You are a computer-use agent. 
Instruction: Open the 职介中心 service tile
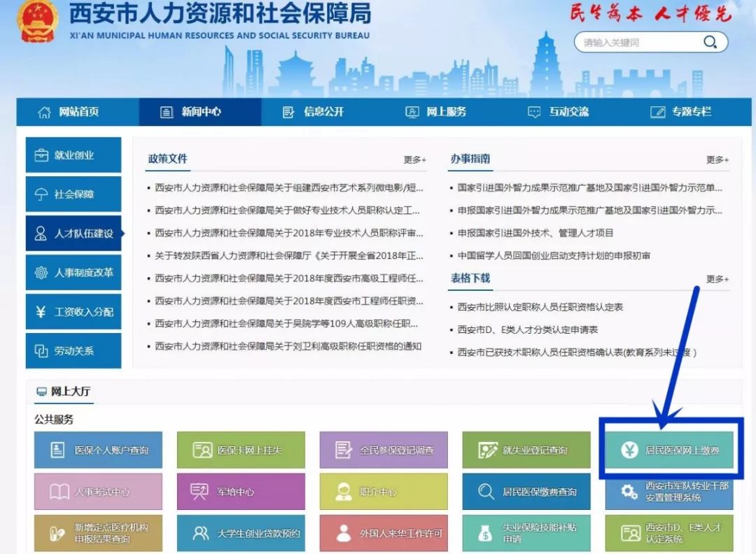click(384, 491)
